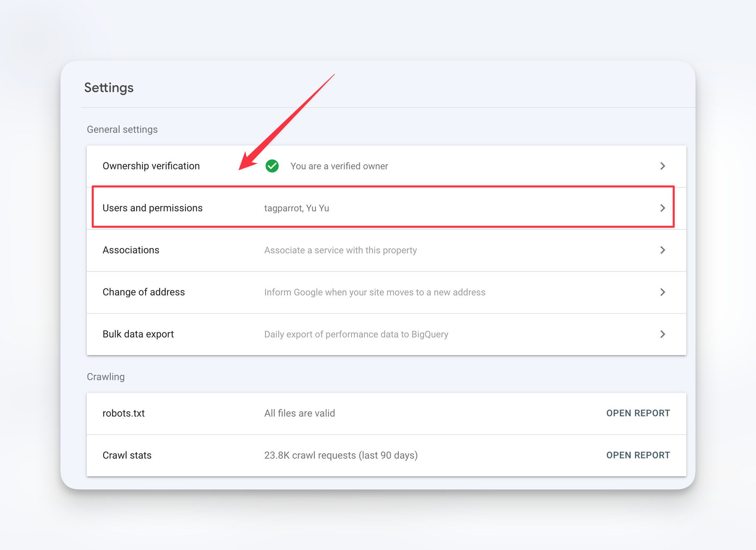Click the General settings section header
Viewport: 756px width, 550px height.
coord(122,129)
